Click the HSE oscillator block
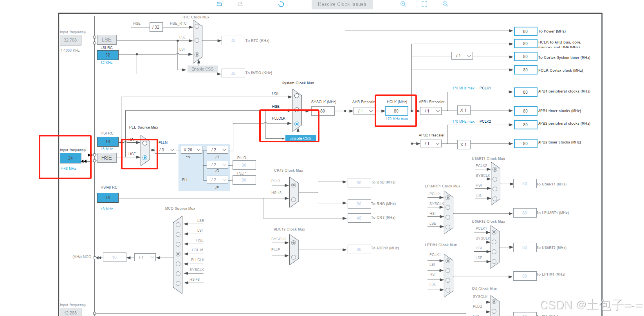Screen dimensions: 644x316 106,158
